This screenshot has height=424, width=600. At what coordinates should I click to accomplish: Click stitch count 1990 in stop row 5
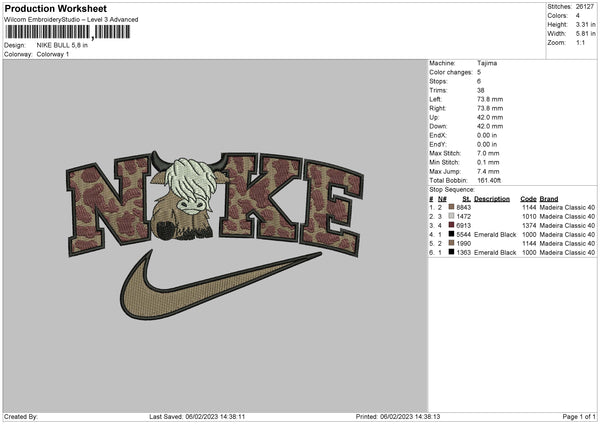[x=464, y=243]
